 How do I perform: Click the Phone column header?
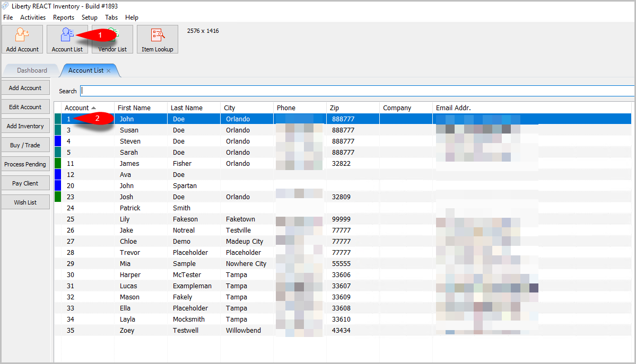pyautogui.click(x=300, y=108)
